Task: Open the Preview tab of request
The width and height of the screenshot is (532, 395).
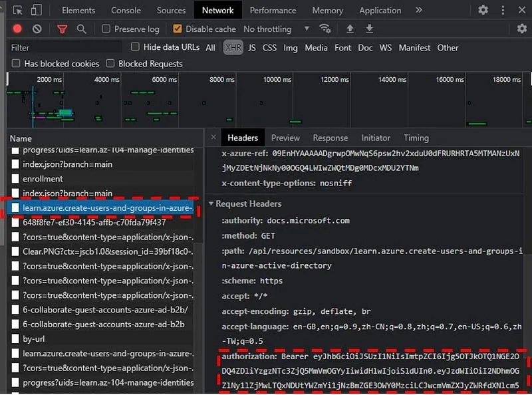Action: coord(285,138)
